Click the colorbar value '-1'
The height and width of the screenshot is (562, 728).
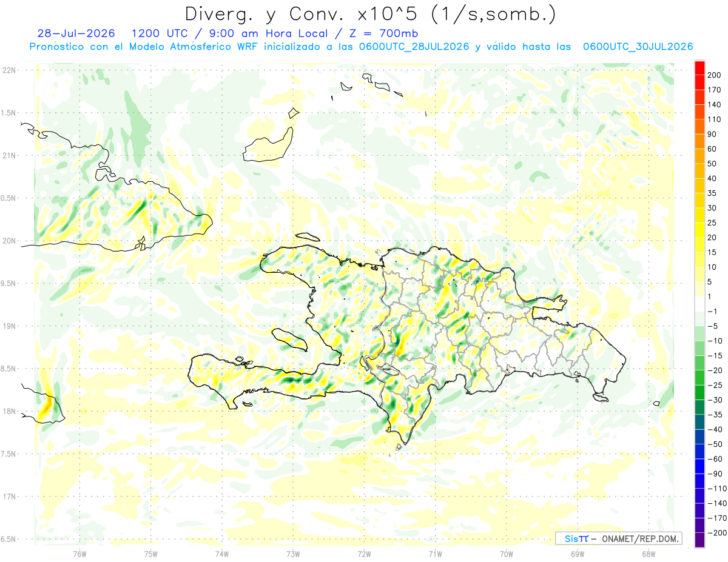coord(712,312)
